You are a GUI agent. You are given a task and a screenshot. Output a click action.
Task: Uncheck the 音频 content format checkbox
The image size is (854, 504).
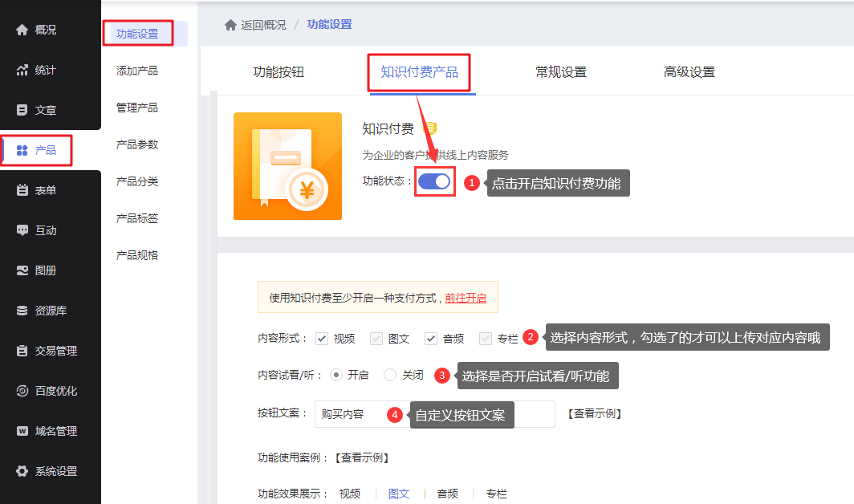click(432, 338)
